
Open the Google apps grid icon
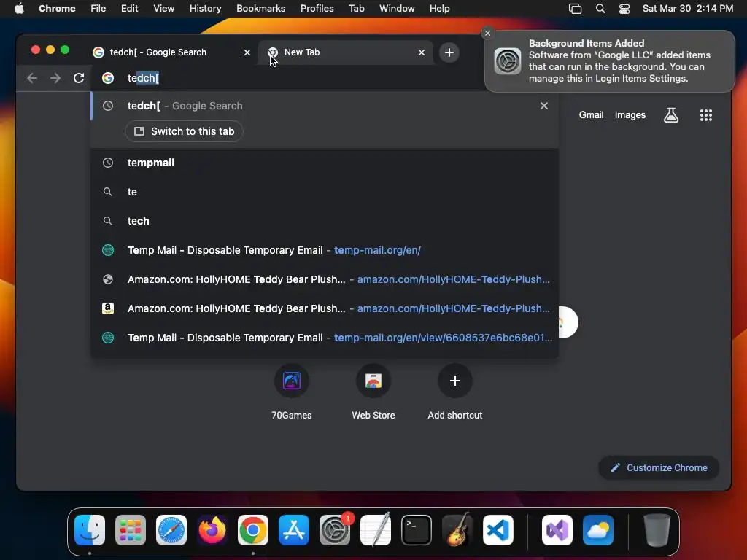[x=706, y=115]
